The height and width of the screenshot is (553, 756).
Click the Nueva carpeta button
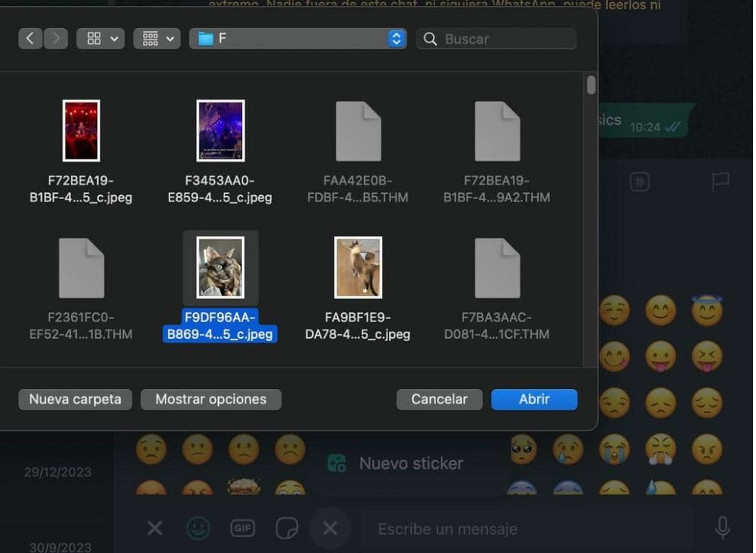(x=75, y=400)
